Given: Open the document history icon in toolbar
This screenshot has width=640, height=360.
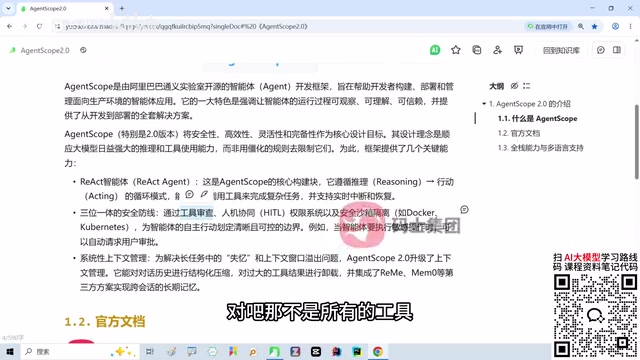Looking at the screenshot, I should [476, 50].
